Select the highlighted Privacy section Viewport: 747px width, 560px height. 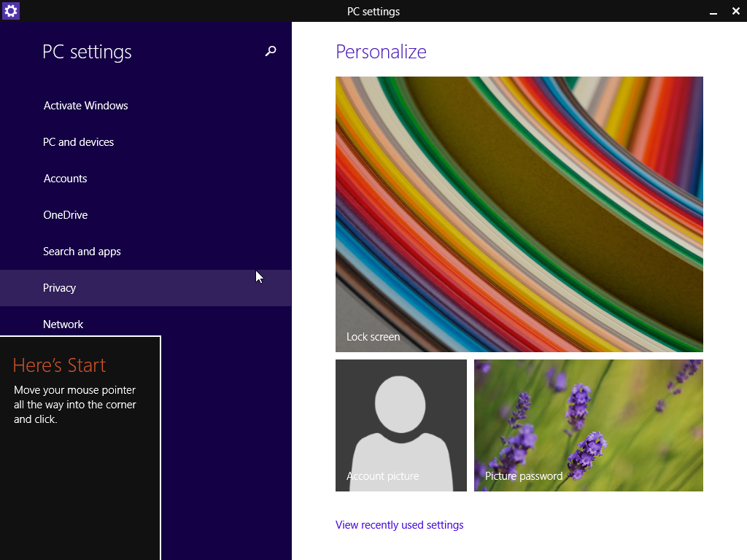tap(59, 287)
